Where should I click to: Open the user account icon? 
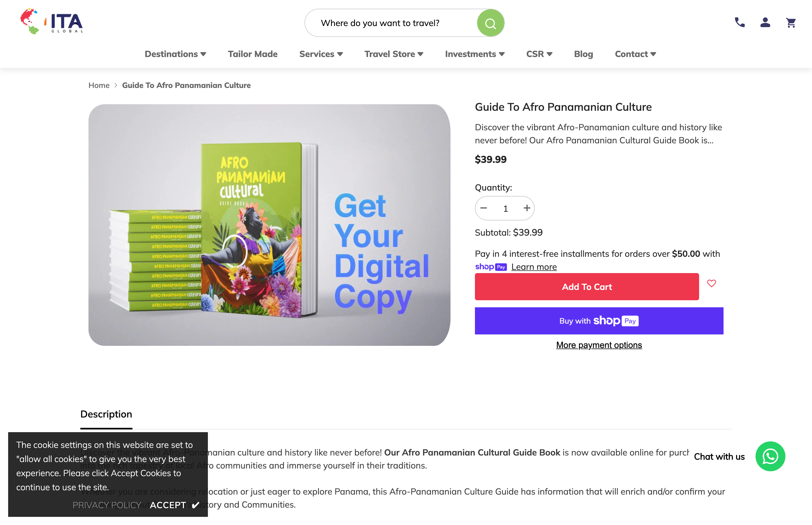[765, 23]
